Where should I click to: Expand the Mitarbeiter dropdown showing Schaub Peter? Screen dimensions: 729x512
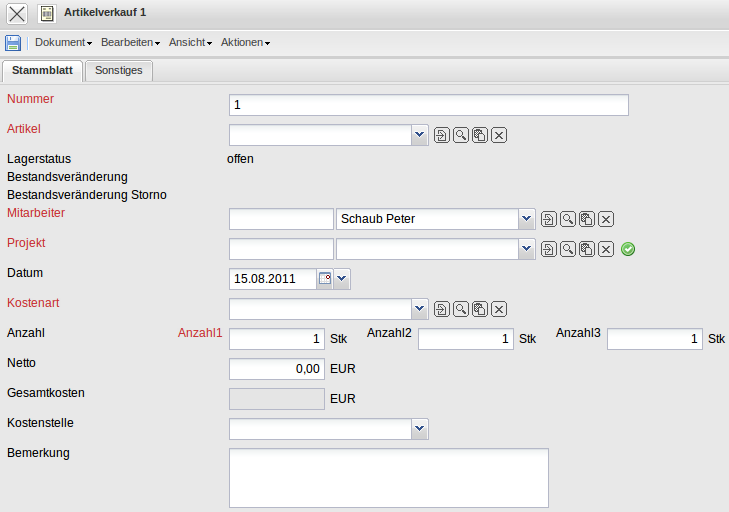[526, 219]
